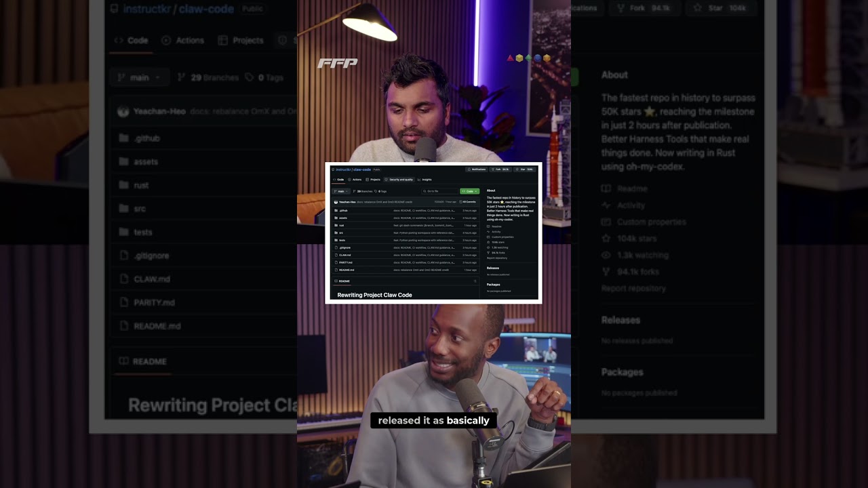
Task: Click the eye icon beside 1.3k watching in the enlarged About
Action: [x=606, y=256]
